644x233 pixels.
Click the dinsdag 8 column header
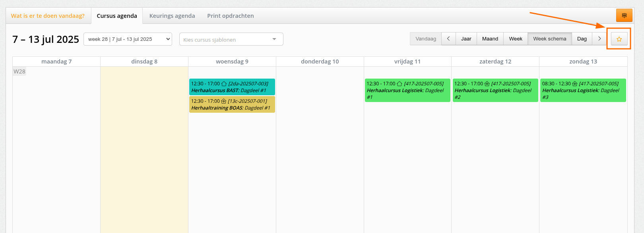pos(144,62)
